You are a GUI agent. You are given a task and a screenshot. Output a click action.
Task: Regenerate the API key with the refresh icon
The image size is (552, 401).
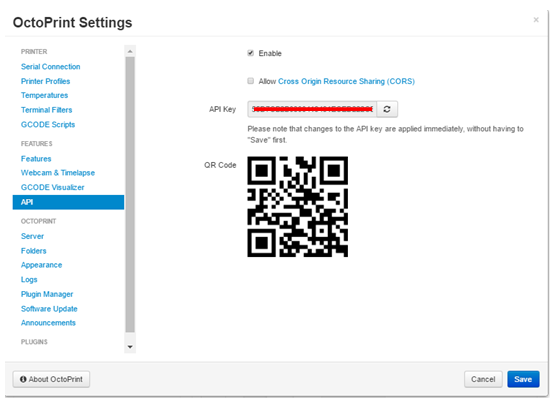point(387,109)
